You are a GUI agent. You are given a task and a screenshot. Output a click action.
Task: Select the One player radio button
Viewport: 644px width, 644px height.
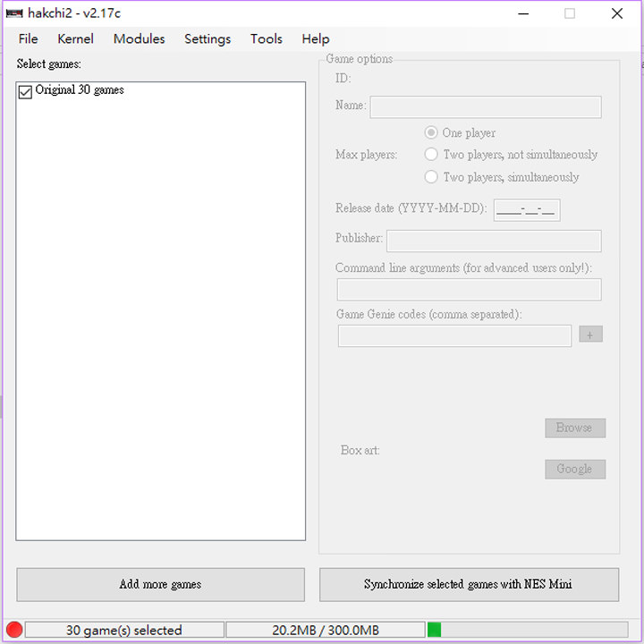pyautogui.click(x=431, y=132)
